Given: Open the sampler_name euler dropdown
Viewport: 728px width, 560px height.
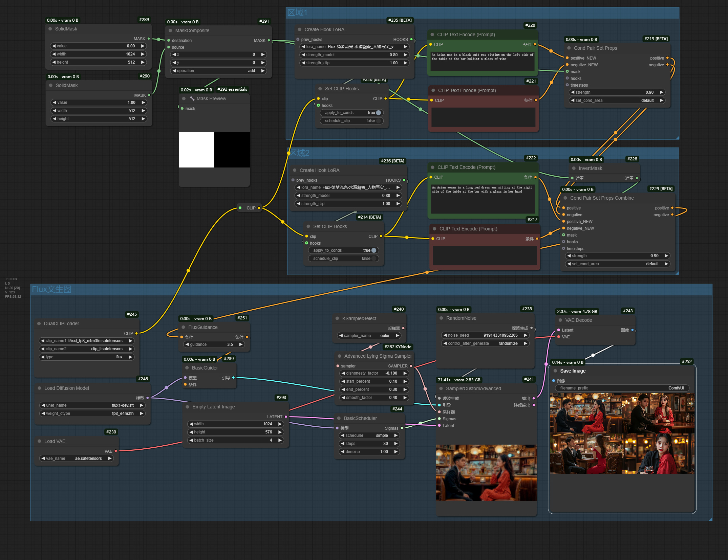Looking at the screenshot, I should [x=368, y=335].
